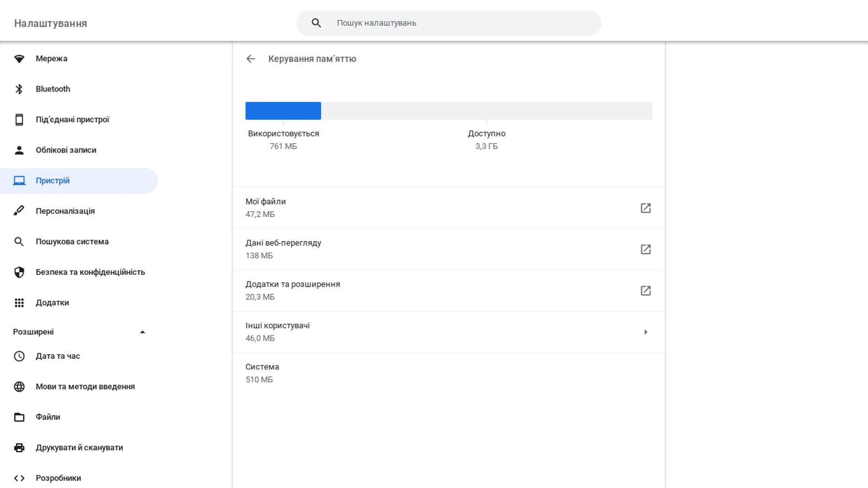Select the Друкувати й сканувати printer icon
868x488 pixels.
coord(19,447)
